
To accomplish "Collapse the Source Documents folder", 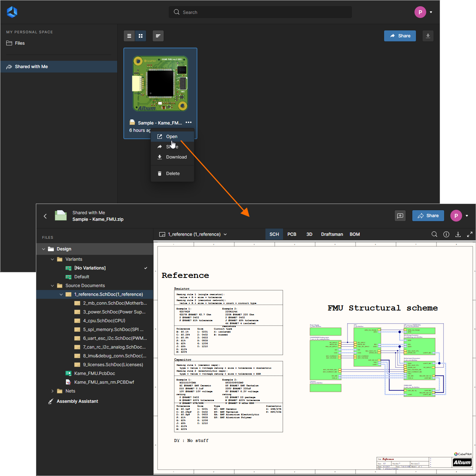I will point(52,285).
